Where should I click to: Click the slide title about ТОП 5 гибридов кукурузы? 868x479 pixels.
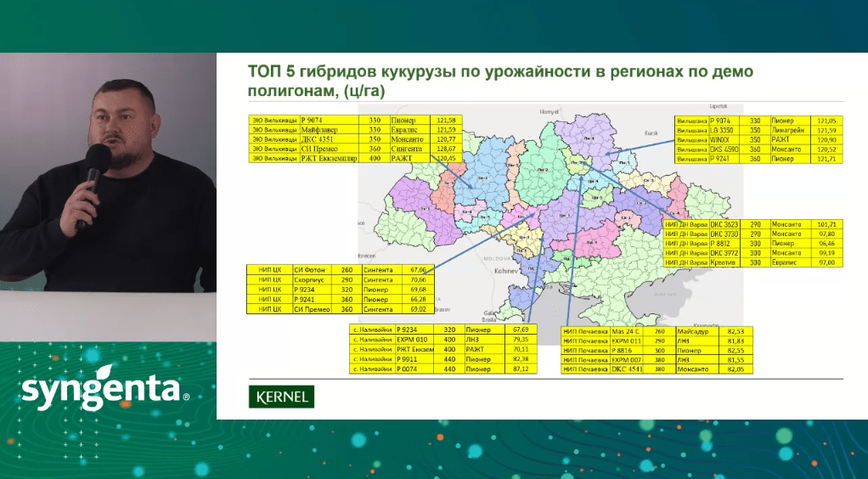click(500, 81)
